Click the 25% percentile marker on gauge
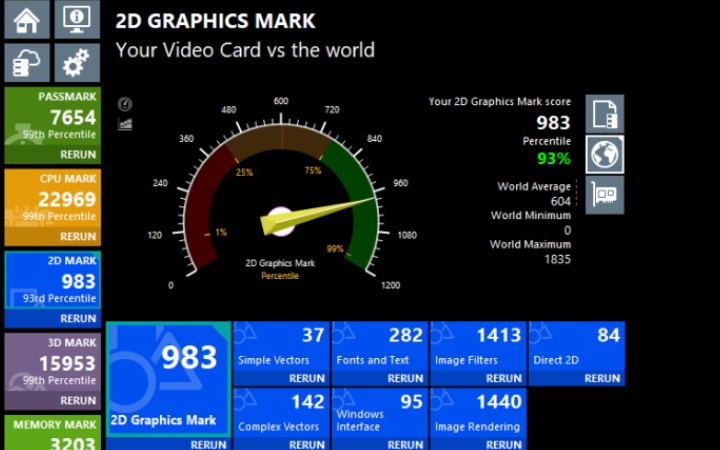 (244, 173)
